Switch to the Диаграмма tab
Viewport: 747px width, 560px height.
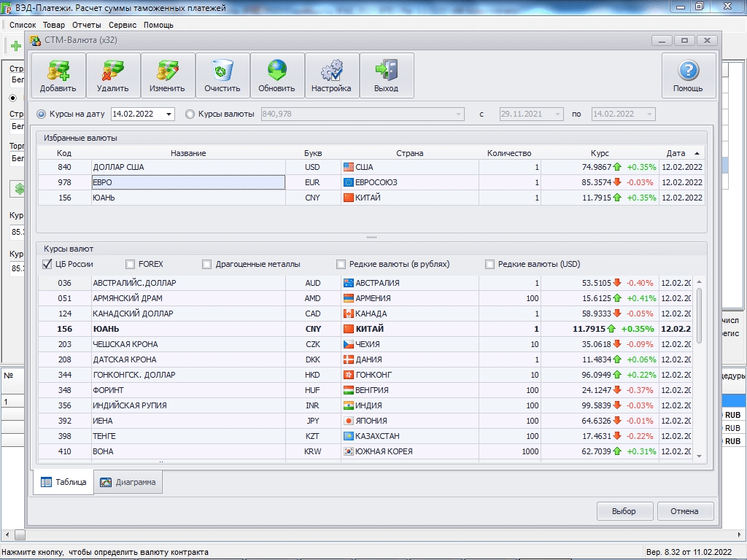coord(128,482)
